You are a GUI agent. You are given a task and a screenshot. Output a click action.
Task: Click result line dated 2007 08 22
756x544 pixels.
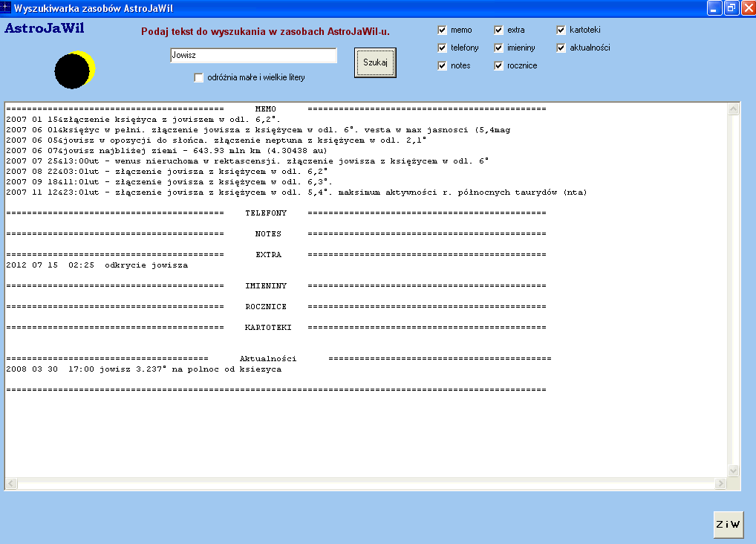point(167,172)
